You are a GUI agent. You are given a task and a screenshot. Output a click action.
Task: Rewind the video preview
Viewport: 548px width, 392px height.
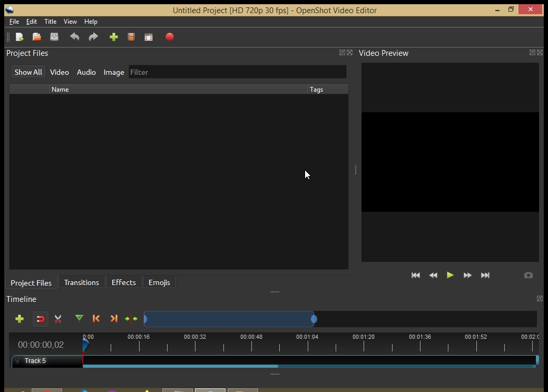coord(433,276)
